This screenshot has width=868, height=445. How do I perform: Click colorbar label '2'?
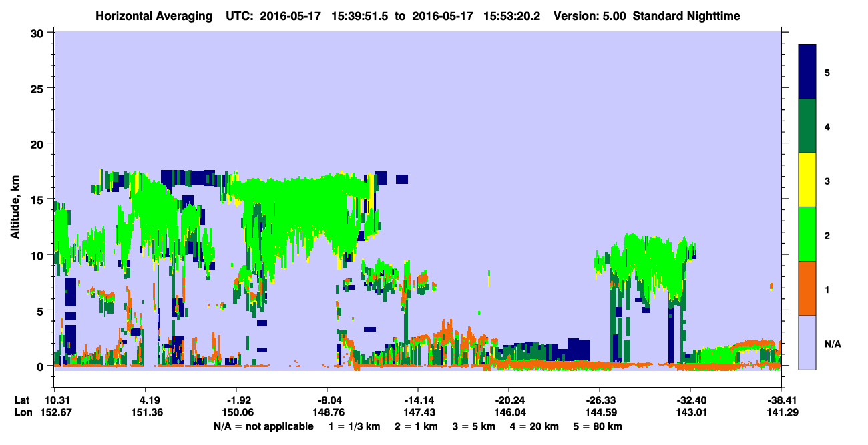(x=827, y=234)
